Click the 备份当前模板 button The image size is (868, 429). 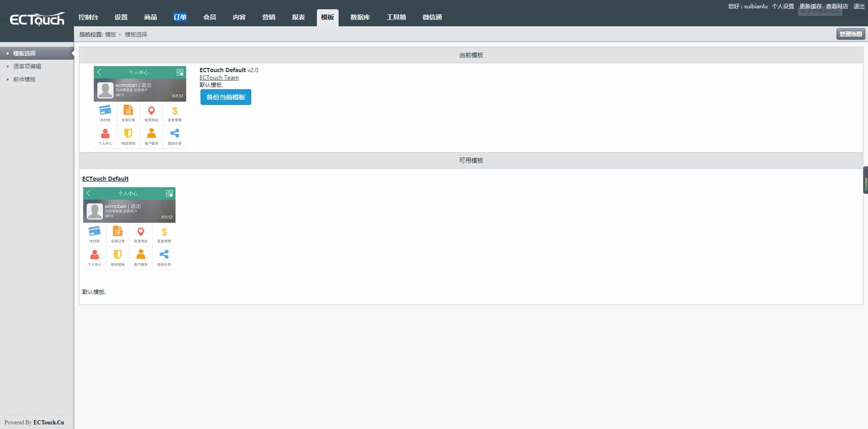pos(226,97)
